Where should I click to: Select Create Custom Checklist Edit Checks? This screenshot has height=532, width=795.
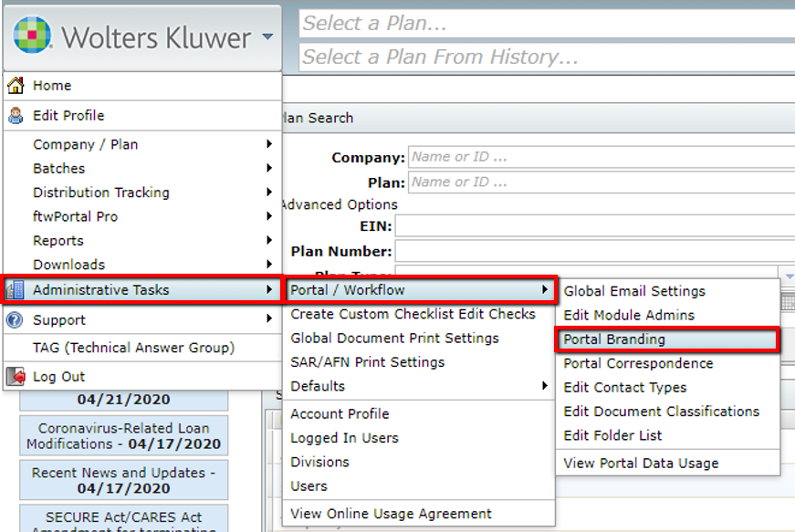point(419,314)
